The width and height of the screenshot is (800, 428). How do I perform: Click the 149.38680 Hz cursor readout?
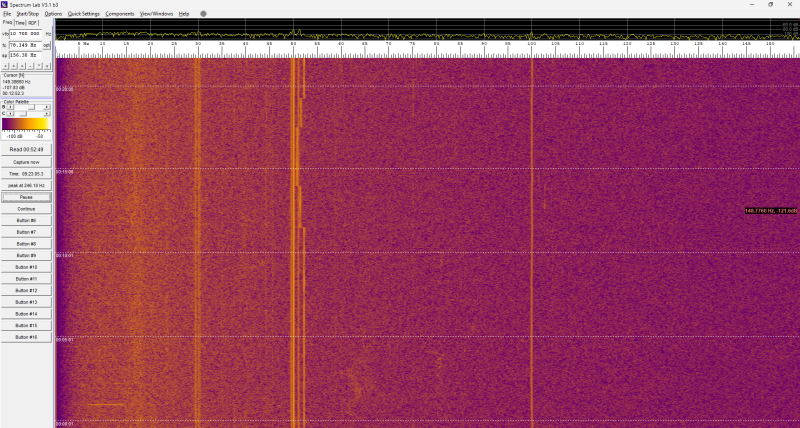pos(16,82)
